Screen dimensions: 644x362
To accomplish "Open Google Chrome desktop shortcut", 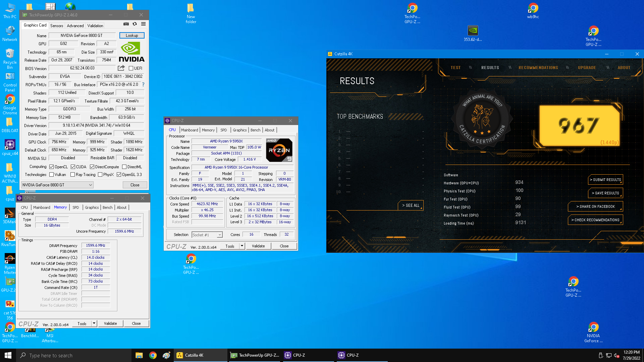I will point(10,105).
